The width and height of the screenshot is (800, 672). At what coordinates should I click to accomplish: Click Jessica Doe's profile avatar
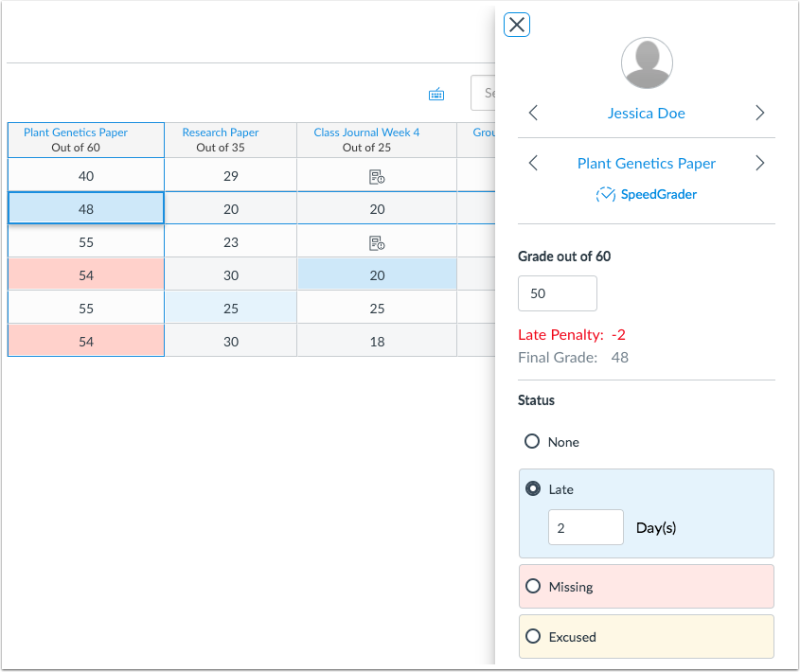tap(647, 62)
